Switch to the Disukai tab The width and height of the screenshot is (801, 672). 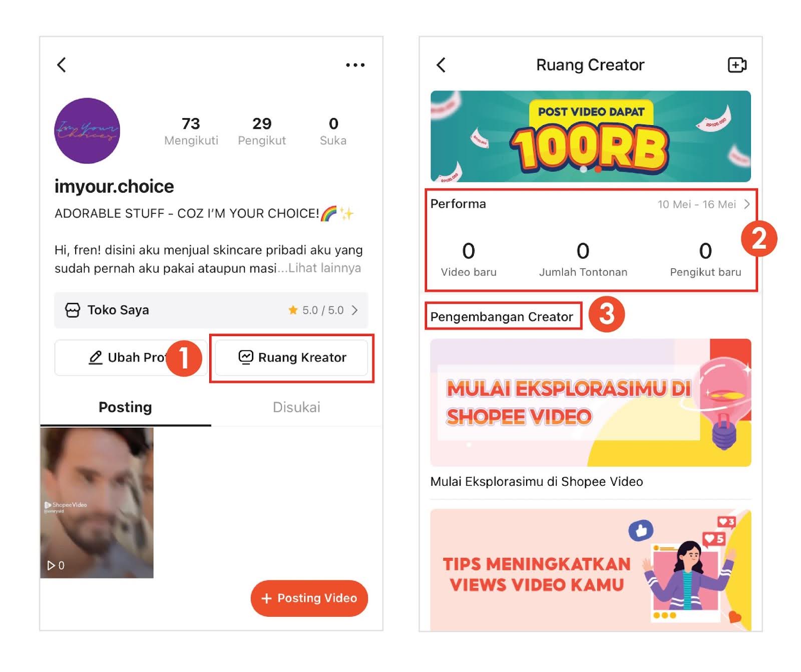[296, 407]
